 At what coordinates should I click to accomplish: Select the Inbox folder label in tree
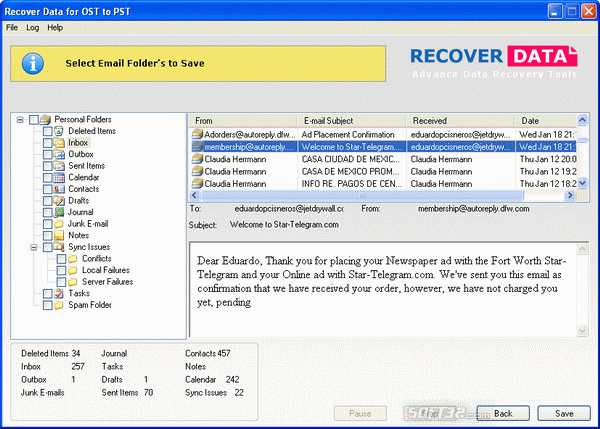pos(78,143)
